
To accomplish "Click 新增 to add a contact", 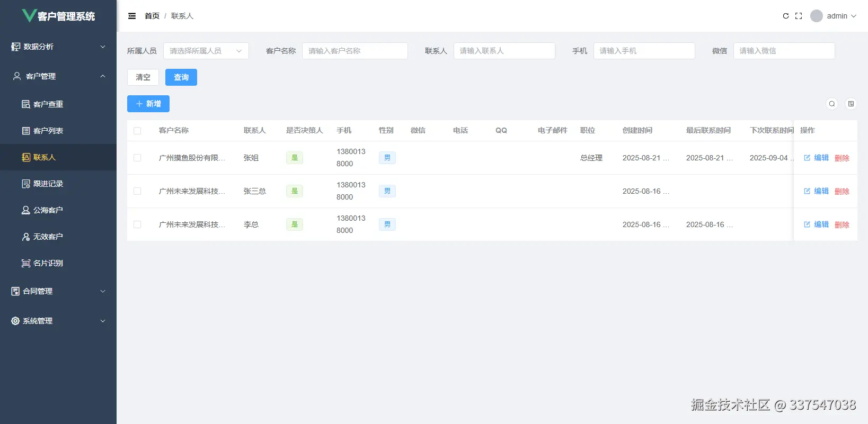I will (x=148, y=104).
